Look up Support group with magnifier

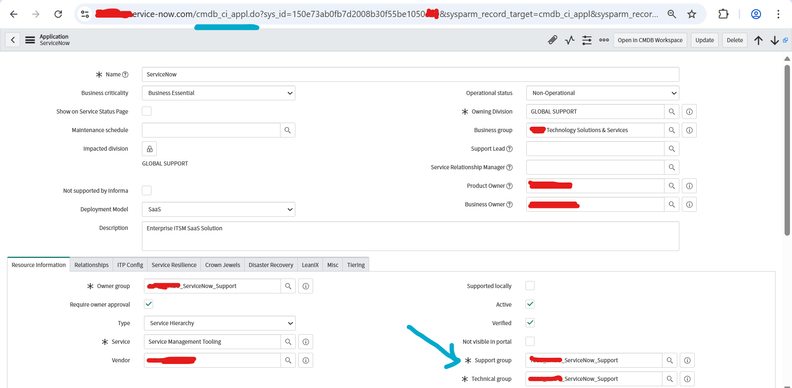tap(670, 360)
